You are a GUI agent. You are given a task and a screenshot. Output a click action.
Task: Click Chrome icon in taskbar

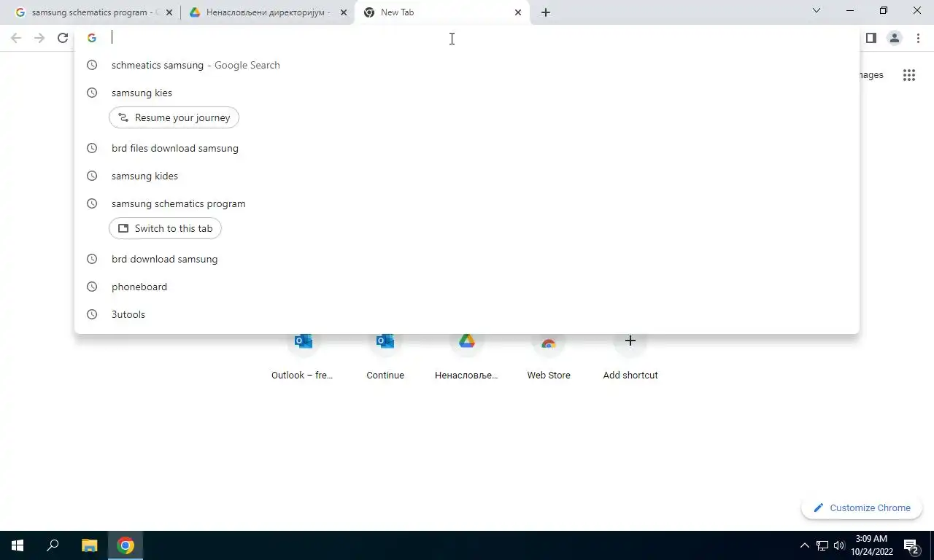126,545
